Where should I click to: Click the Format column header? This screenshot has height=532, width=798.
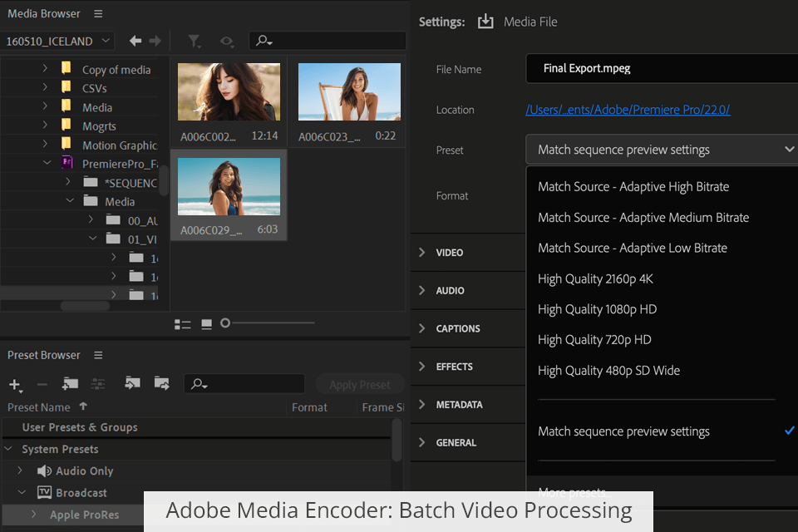(x=309, y=407)
